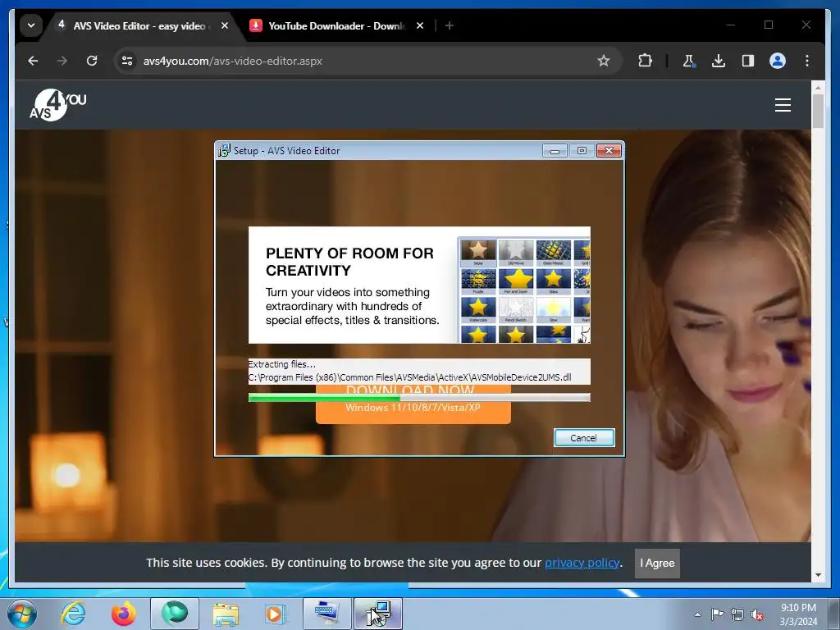Cancel the AVS Video Editor setup
Image resolution: width=840 pixels, height=630 pixels.
pos(584,438)
